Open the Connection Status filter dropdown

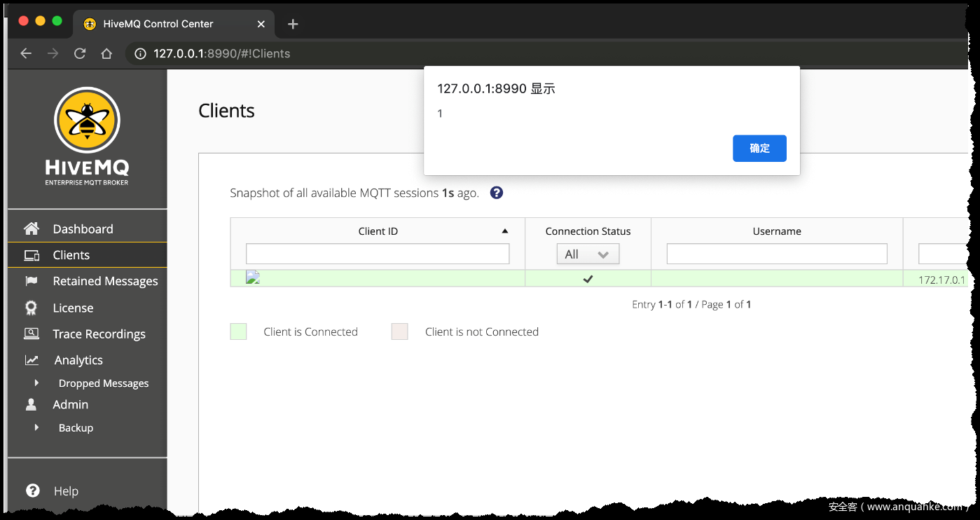588,254
